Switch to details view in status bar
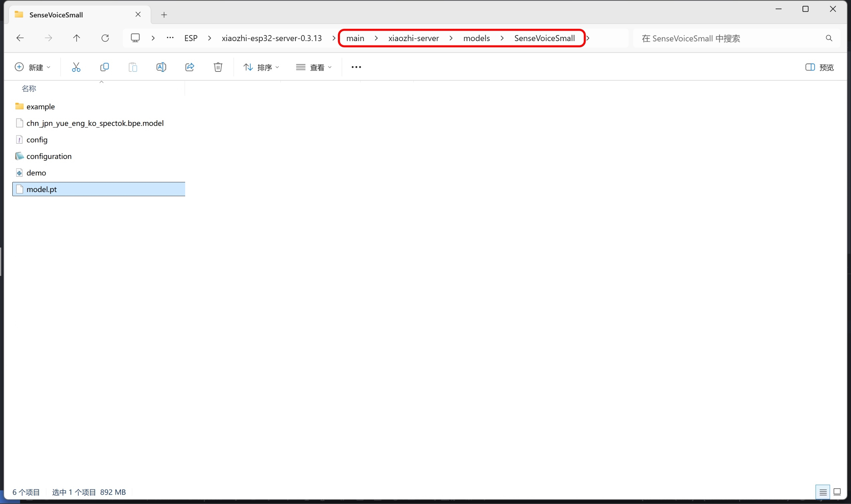851x504 pixels. [823, 492]
